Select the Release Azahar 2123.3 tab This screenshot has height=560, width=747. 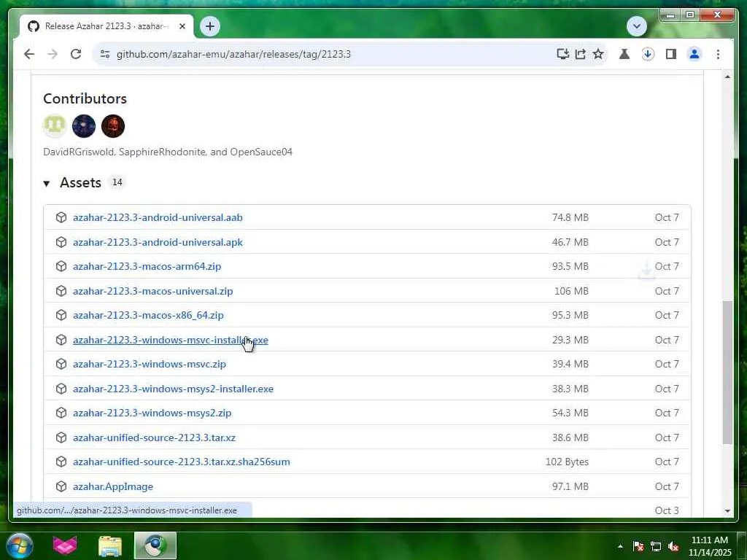click(x=107, y=26)
